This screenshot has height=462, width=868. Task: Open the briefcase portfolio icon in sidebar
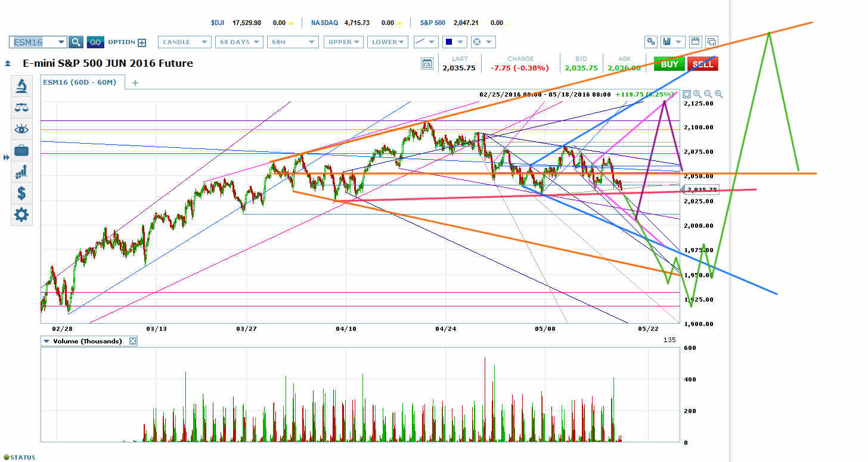click(21, 150)
